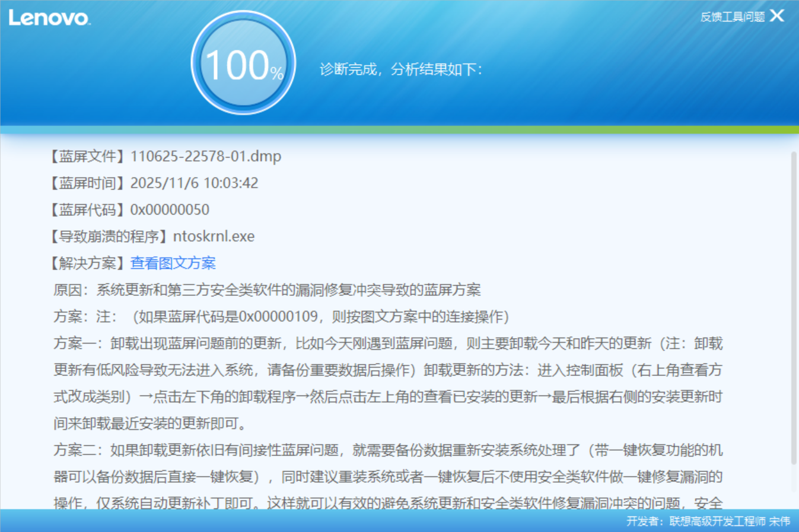
Task: Click the 方案：注 line mentioning 0x00000109
Action: [x=282, y=316]
